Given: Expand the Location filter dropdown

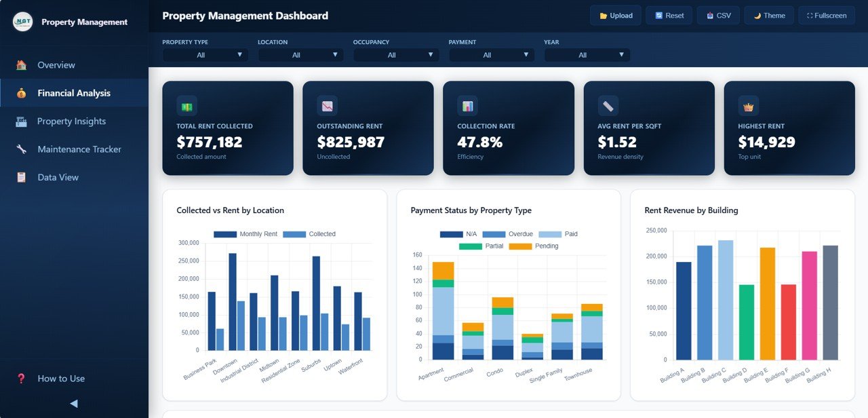Looking at the screenshot, I should (x=300, y=54).
